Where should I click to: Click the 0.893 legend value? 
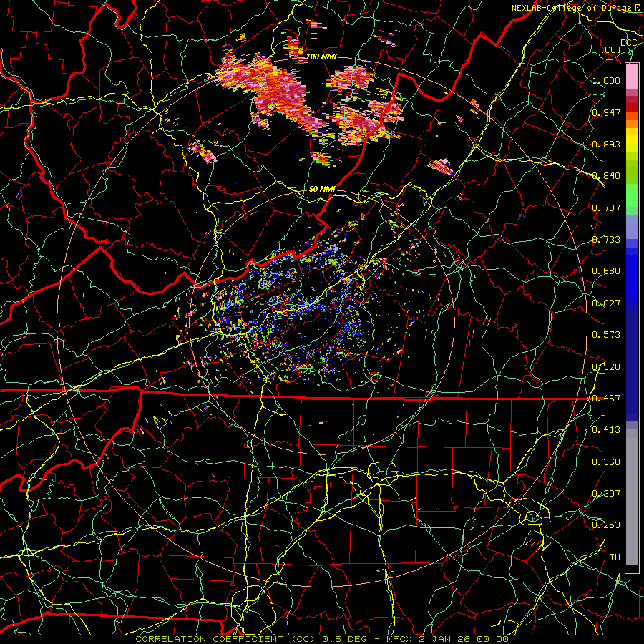[x=606, y=144]
